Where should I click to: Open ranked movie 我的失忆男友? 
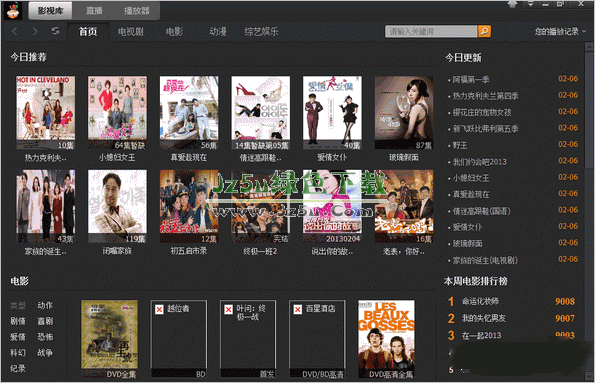click(484, 318)
